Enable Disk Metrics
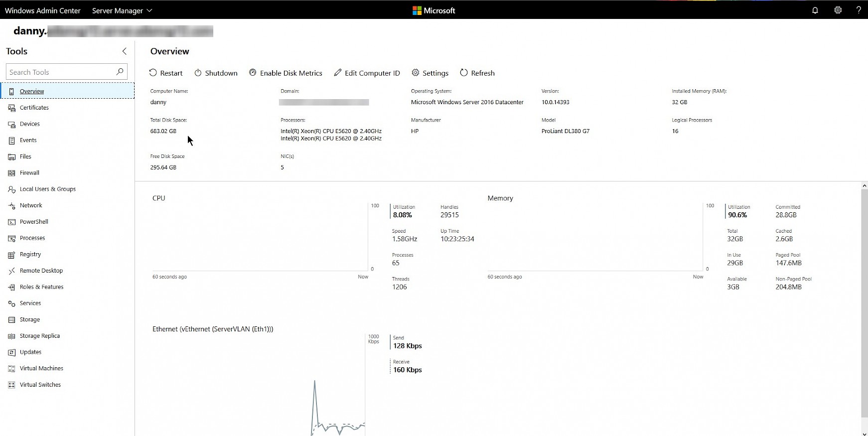This screenshot has width=868, height=436. coord(286,73)
